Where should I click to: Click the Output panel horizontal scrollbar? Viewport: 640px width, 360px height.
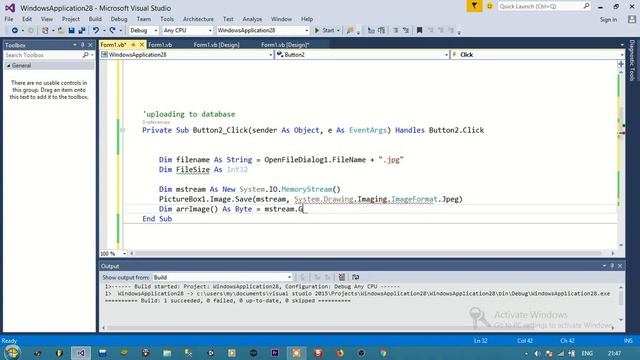(359, 327)
